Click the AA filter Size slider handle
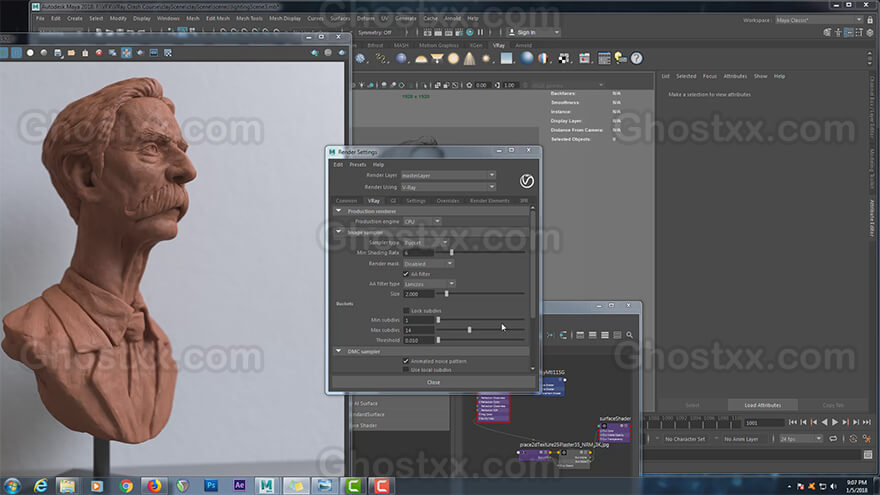Screen dimensions: 880x495 [447, 294]
